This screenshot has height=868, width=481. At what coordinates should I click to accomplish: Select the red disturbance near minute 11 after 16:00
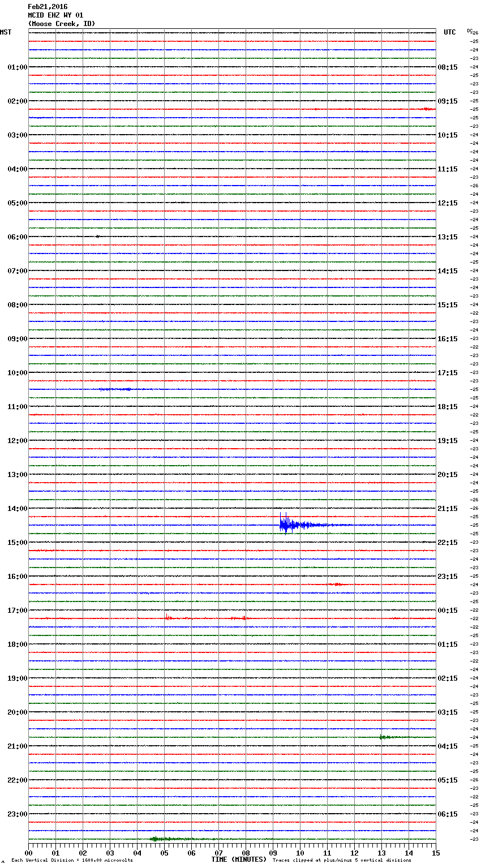pos(336,584)
